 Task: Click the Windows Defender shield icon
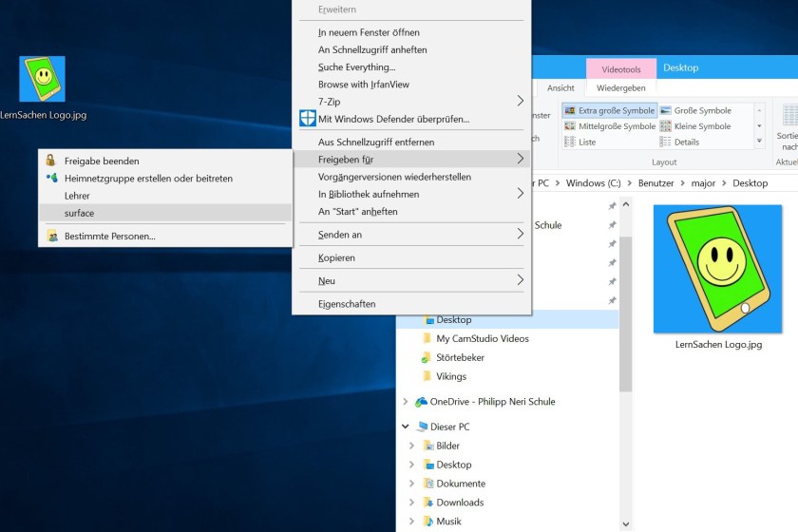308,119
